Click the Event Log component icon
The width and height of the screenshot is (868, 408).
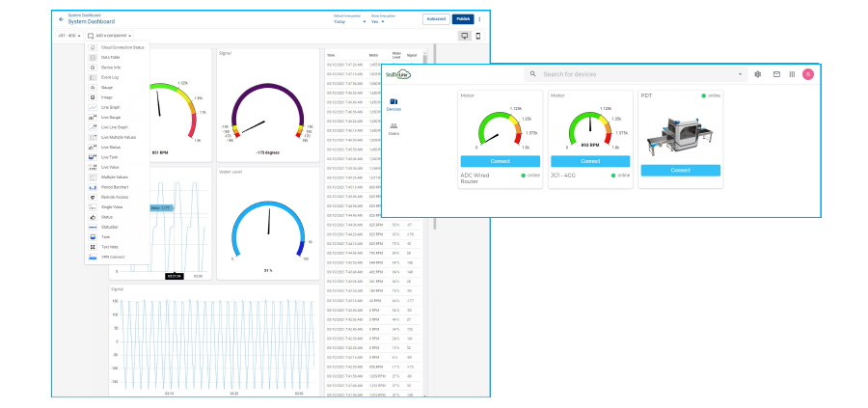pos(93,77)
